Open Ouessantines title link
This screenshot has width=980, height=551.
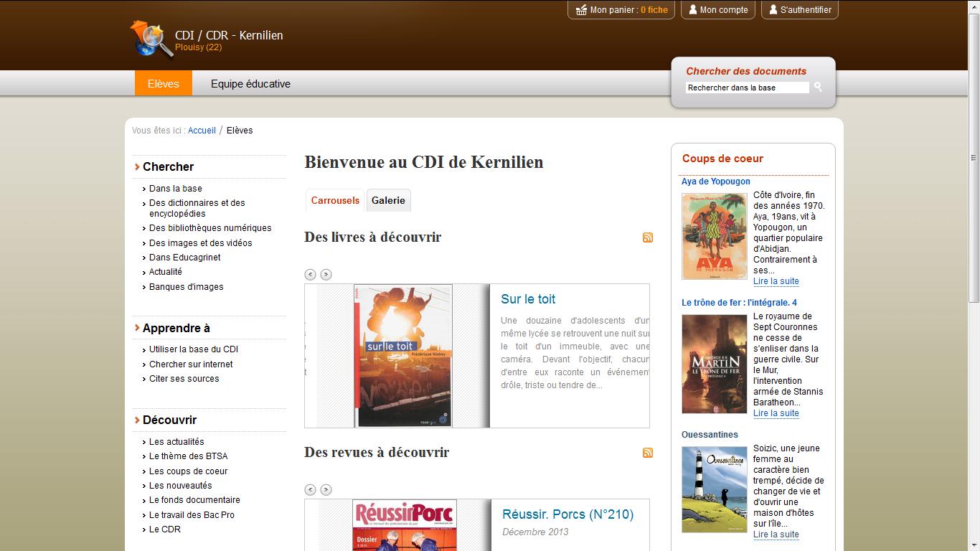pyautogui.click(x=710, y=435)
